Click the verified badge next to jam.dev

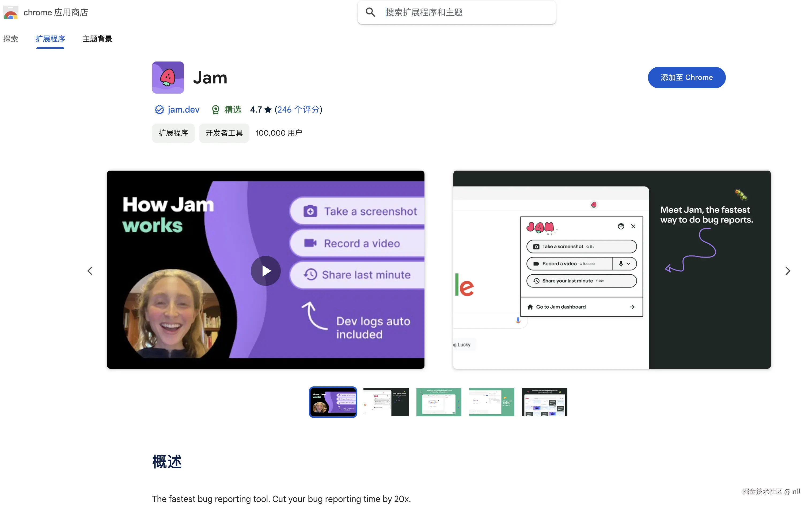tap(159, 110)
